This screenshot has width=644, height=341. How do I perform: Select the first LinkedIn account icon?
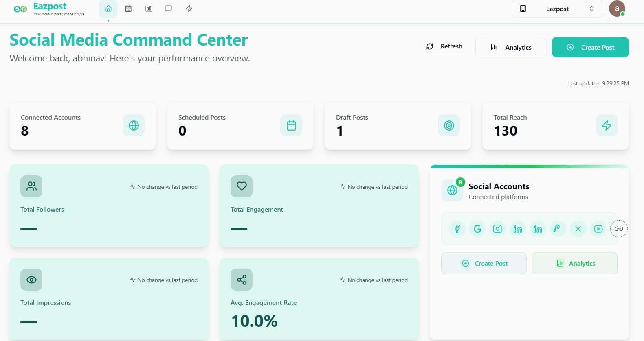click(x=518, y=229)
